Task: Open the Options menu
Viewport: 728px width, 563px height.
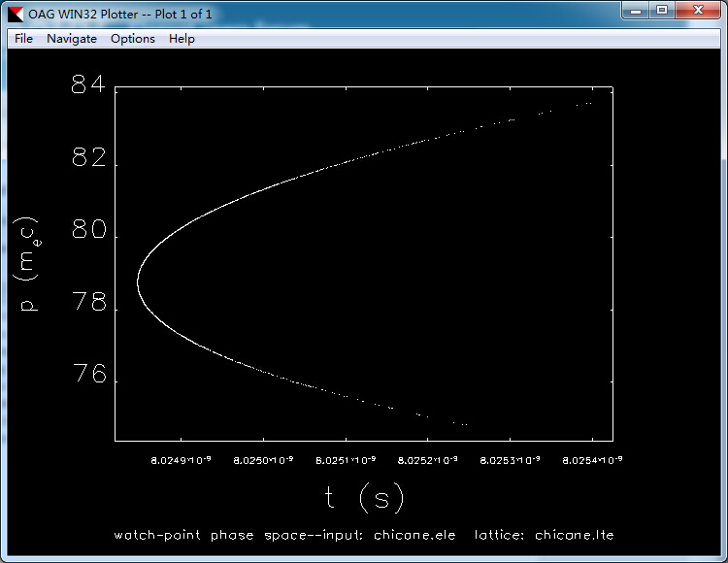Action: [132, 39]
